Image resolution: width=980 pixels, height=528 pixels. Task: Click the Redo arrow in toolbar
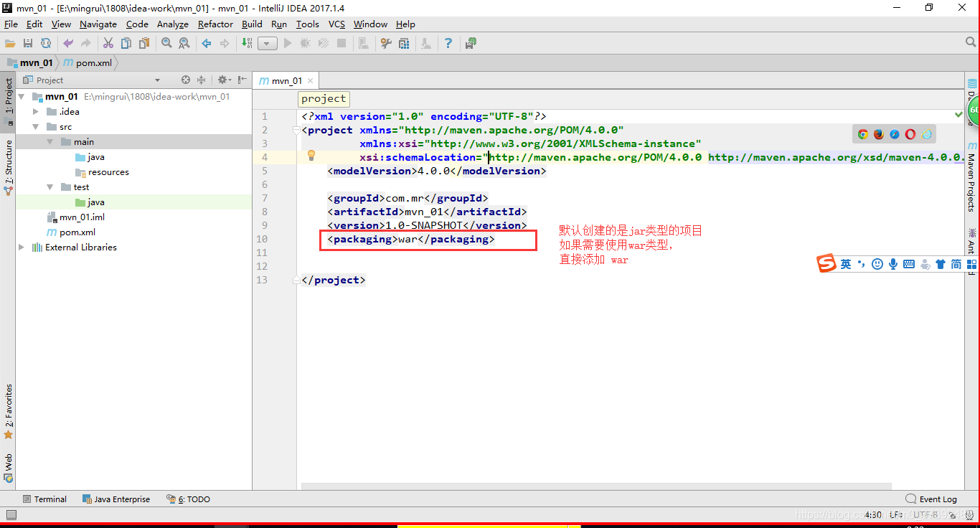tap(86, 44)
